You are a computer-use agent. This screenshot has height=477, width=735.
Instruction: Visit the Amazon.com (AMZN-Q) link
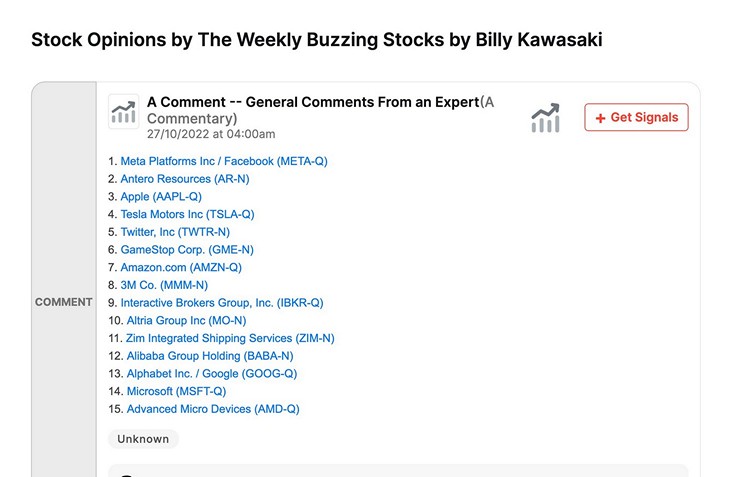pyautogui.click(x=181, y=268)
